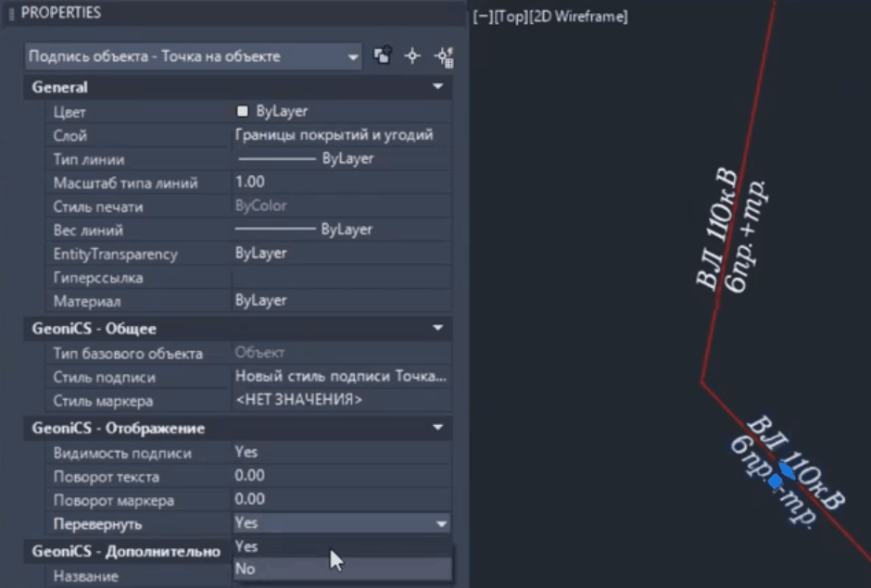This screenshot has height=588, width=871.
Task: Grab the Properties panel drag handle
Action: [11, 13]
